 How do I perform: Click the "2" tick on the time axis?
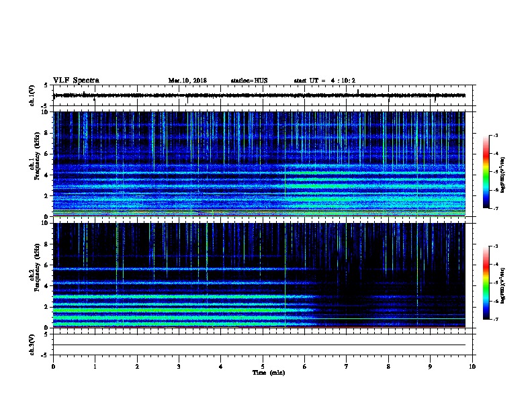(137, 367)
